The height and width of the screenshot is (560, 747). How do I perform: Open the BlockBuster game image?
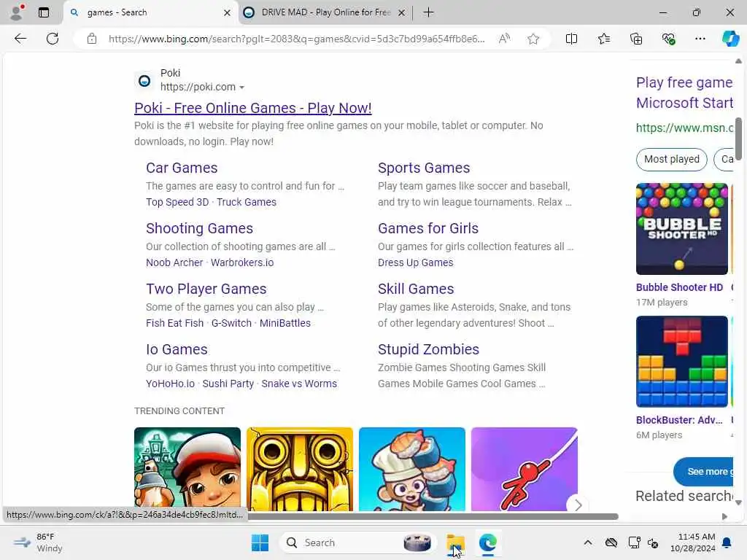[x=682, y=362]
